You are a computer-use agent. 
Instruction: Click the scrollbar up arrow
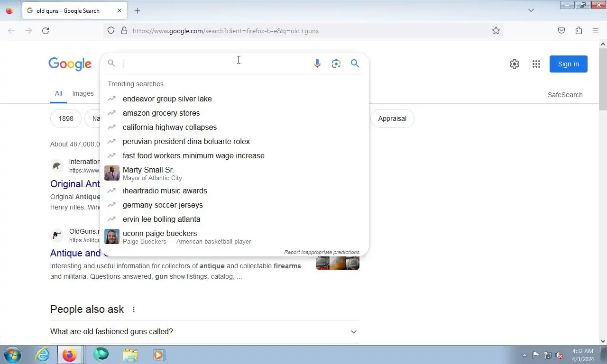pos(603,44)
